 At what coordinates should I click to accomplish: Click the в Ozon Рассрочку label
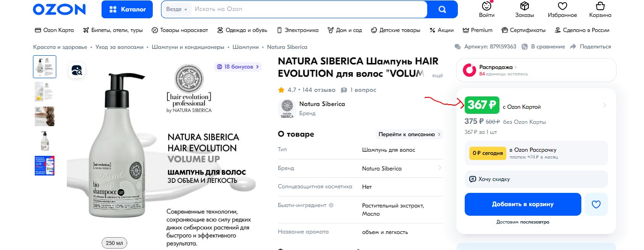click(533, 150)
